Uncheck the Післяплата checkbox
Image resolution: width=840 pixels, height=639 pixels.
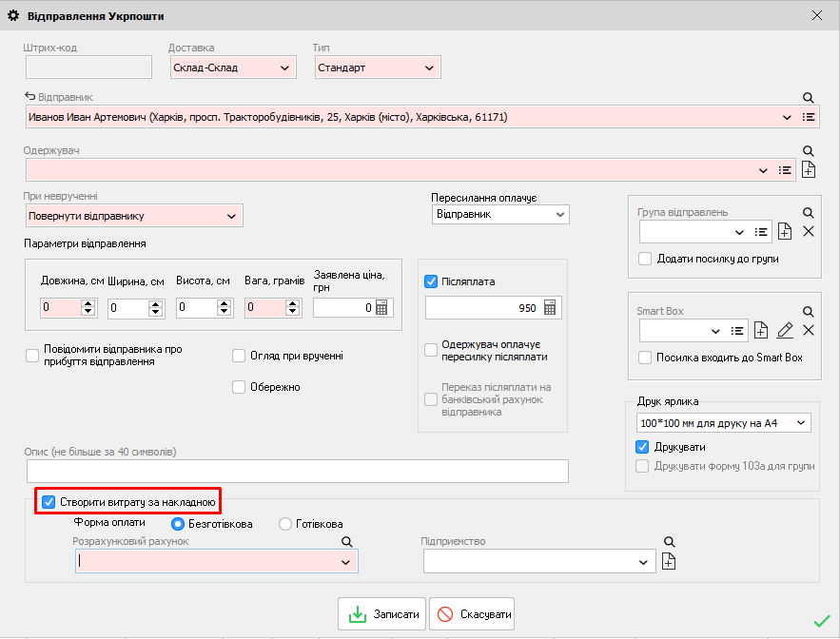click(x=431, y=281)
